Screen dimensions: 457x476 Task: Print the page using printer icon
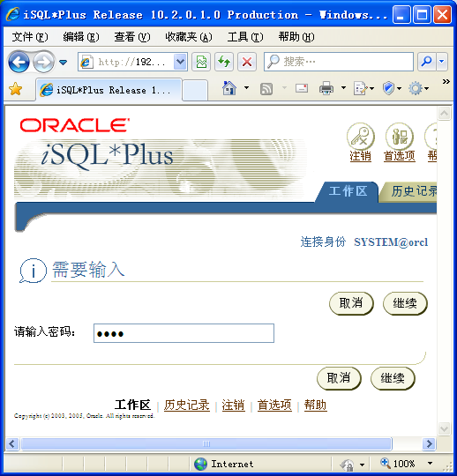tap(326, 88)
